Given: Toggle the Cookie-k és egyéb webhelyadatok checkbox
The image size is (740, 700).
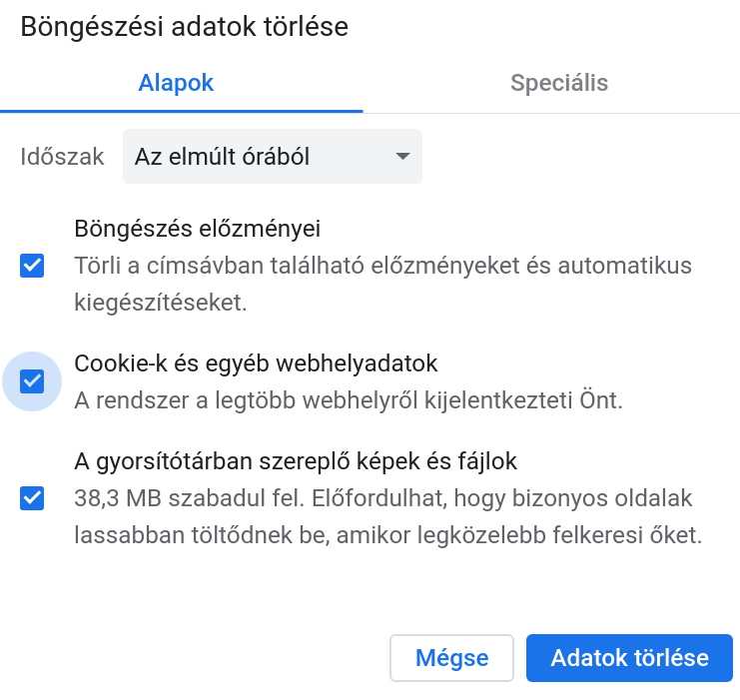Looking at the screenshot, I should [32, 381].
